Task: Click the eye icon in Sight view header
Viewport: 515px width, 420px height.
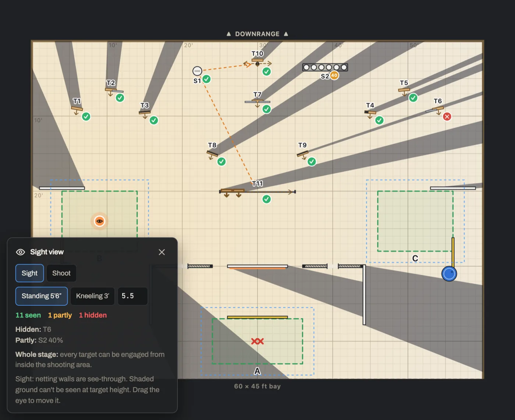Action: point(21,252)
